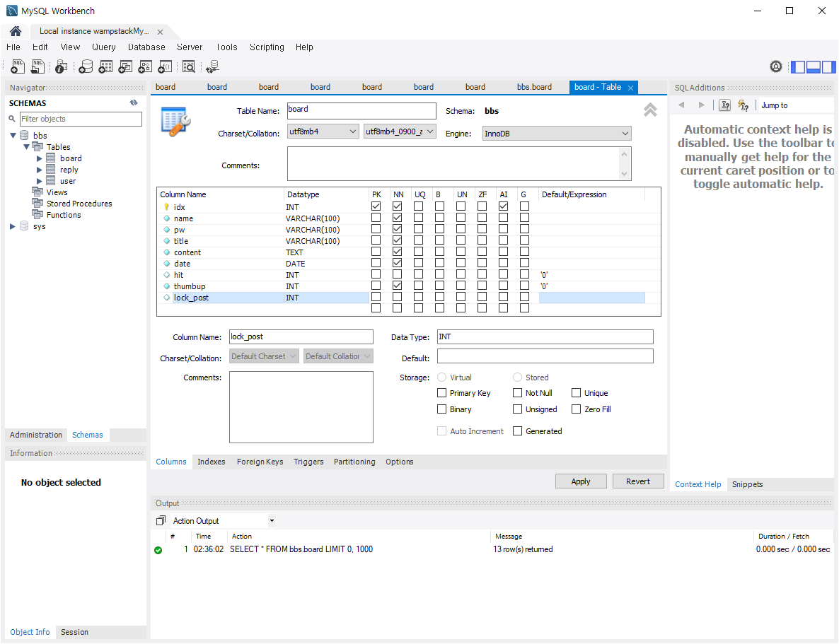Open SQL script file icon

point(37,66)
